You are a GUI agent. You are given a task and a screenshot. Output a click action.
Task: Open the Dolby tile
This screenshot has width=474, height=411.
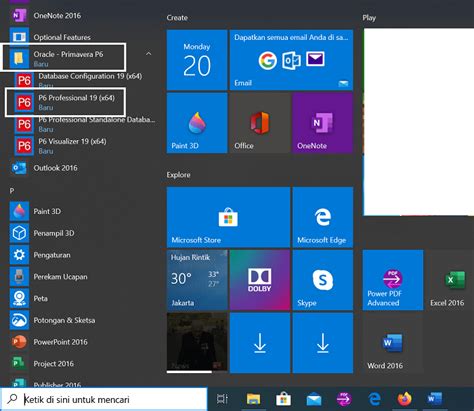260,280
